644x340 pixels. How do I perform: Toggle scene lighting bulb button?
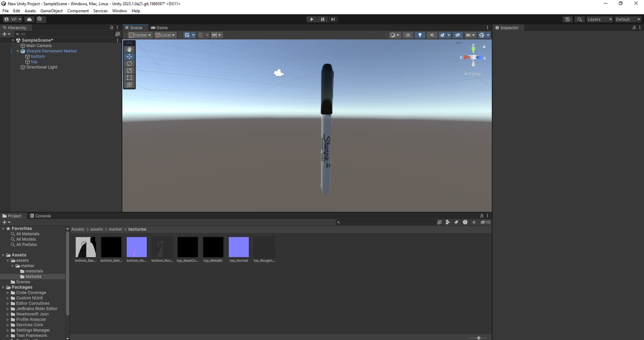[420, 35]
